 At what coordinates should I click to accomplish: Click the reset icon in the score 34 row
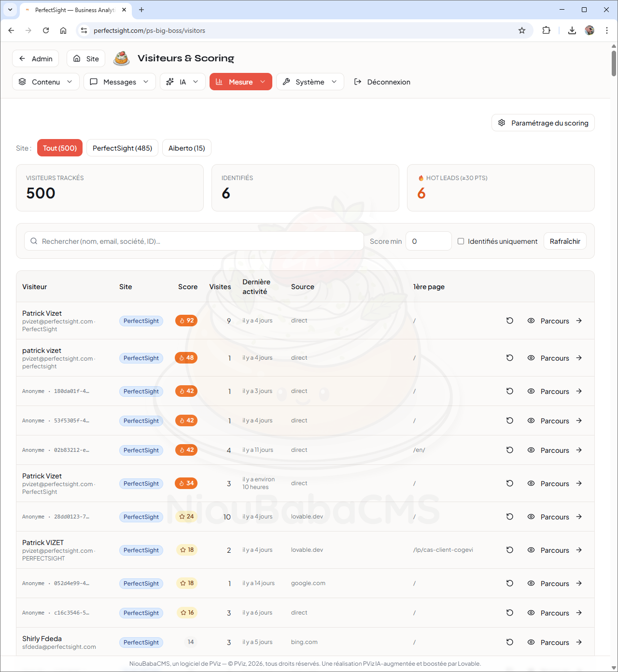tap(509, 483)
